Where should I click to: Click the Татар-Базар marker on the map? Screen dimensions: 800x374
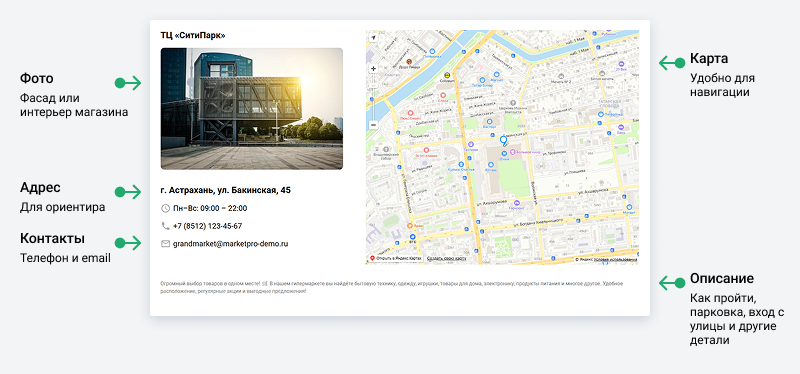click(483, 80)
